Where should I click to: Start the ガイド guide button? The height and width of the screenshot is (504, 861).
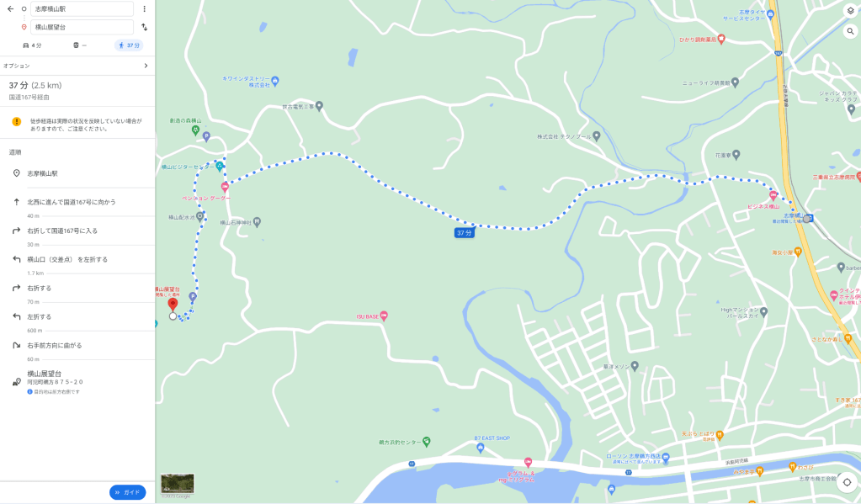click(x=127, y=492)
